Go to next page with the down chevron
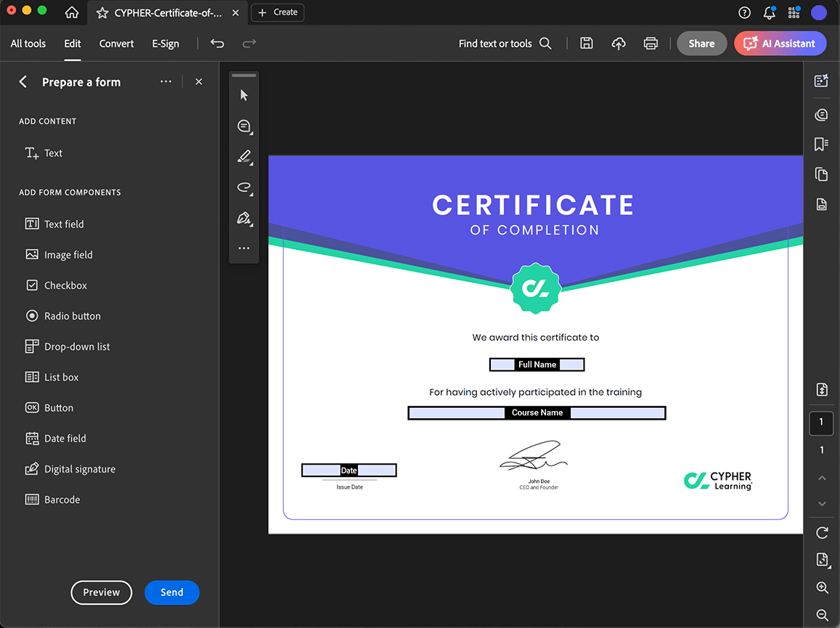840x628 pixels. tap(822, 503)
